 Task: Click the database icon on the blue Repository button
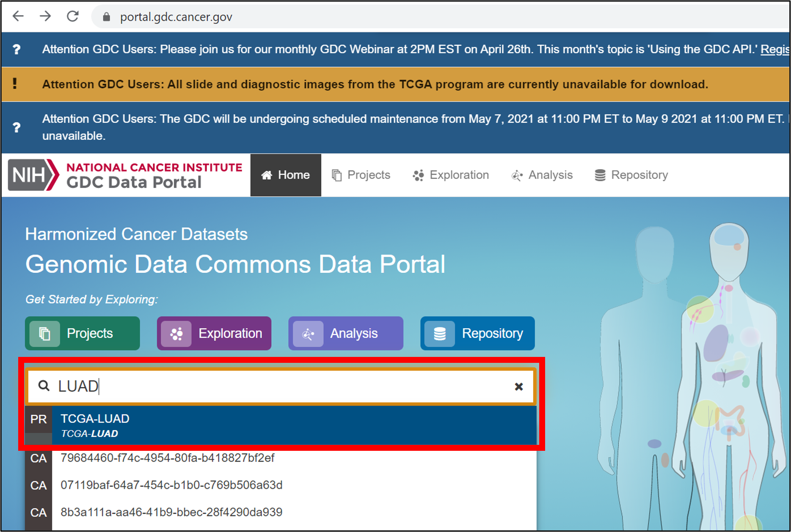coord(440,334)
